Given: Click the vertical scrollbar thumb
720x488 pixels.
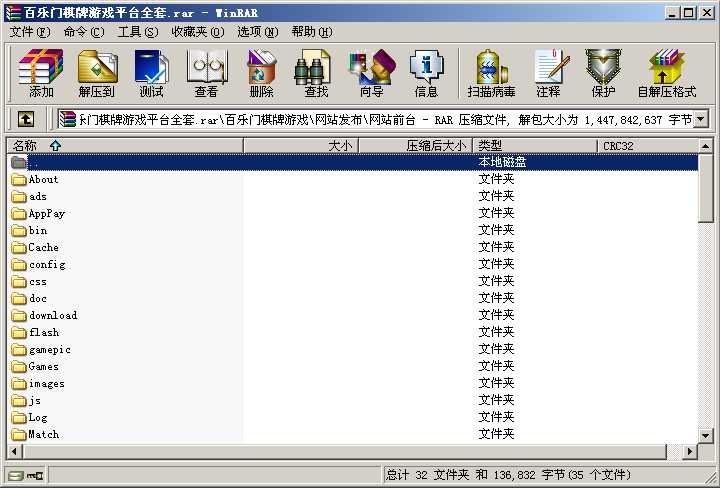Looking at the screenshot, I should pos(706,188).
